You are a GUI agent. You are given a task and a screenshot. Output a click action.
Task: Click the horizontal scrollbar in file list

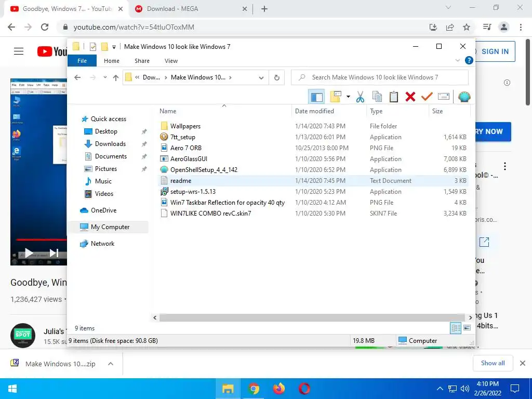312,317
